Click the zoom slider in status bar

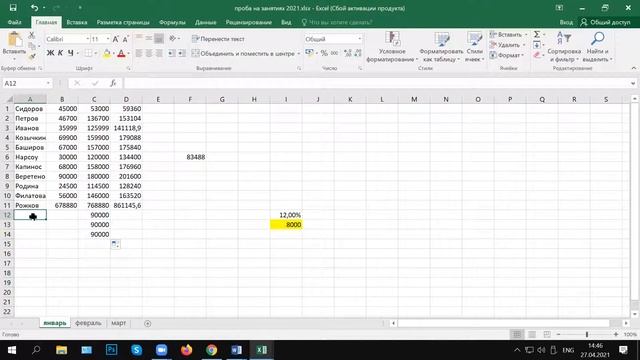click(587, 334)
